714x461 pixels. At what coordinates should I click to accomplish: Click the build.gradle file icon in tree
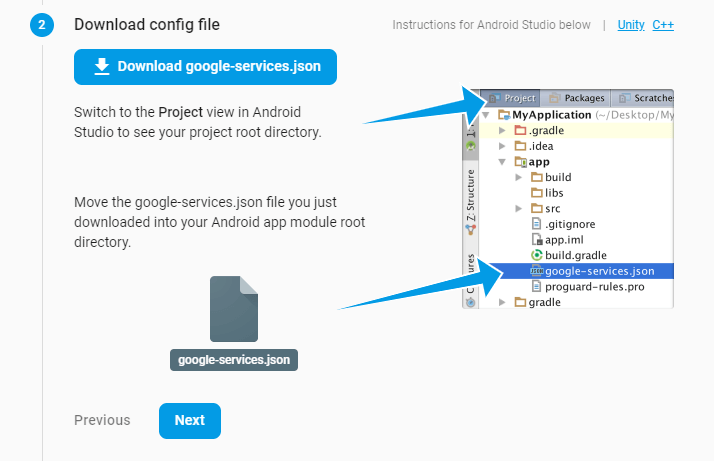(536, 255)
